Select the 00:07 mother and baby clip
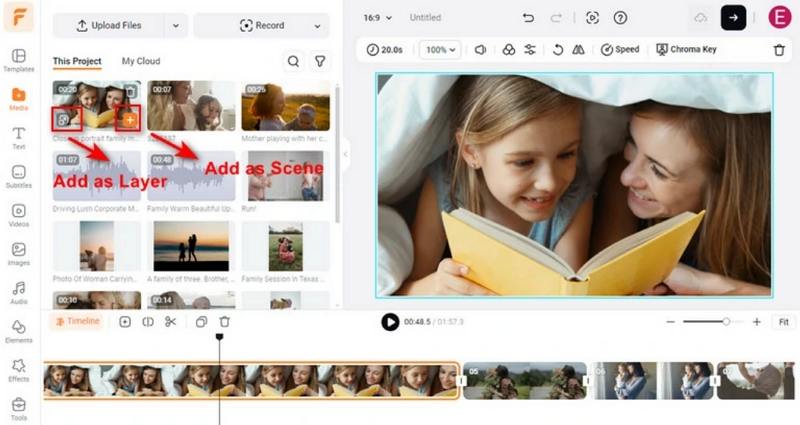This screenshot has height=425, width=800. click(191, 106)
